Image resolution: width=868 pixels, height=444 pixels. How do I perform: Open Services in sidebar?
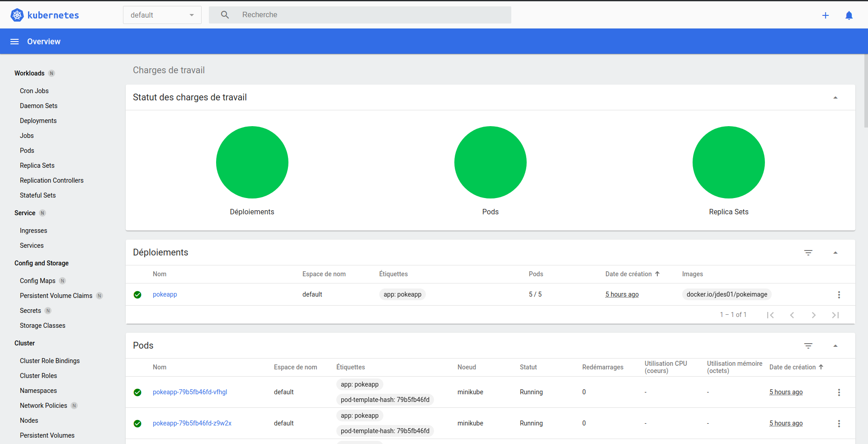[32, 246]
